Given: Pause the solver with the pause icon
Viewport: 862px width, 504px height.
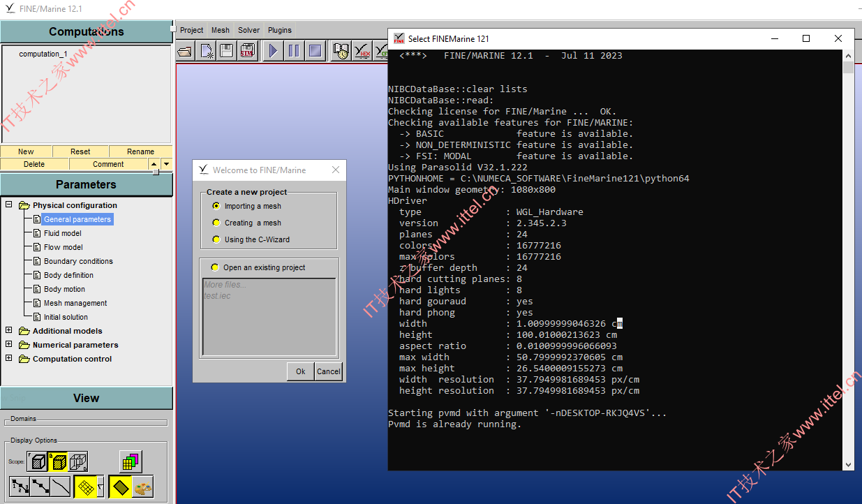Looking at the screenshot, I should (294, 50).
